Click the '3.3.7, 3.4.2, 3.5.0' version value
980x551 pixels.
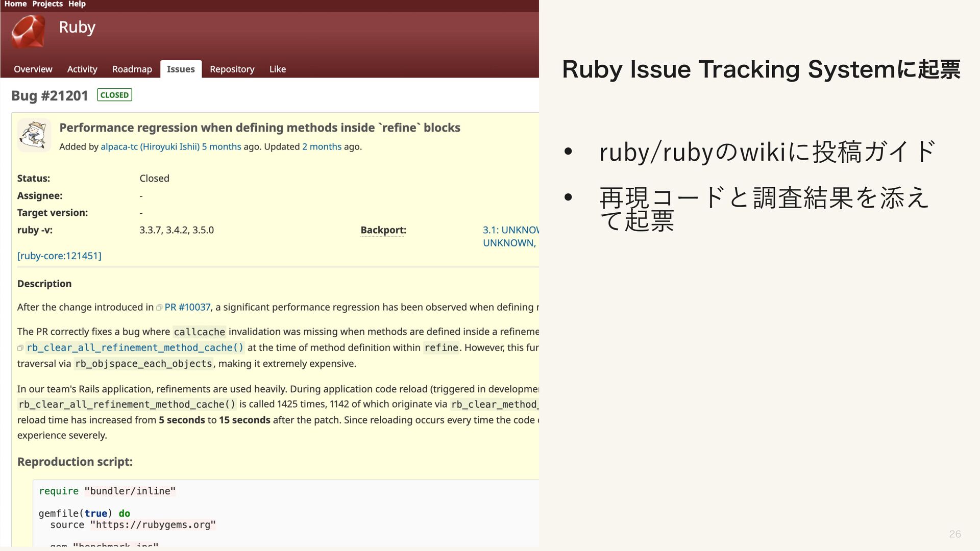point(177,230)
